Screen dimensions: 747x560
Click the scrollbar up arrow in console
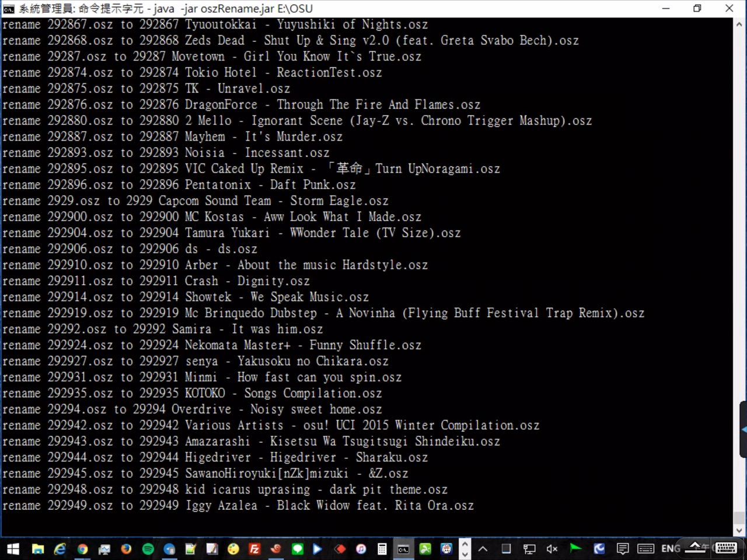click(739, 25)
